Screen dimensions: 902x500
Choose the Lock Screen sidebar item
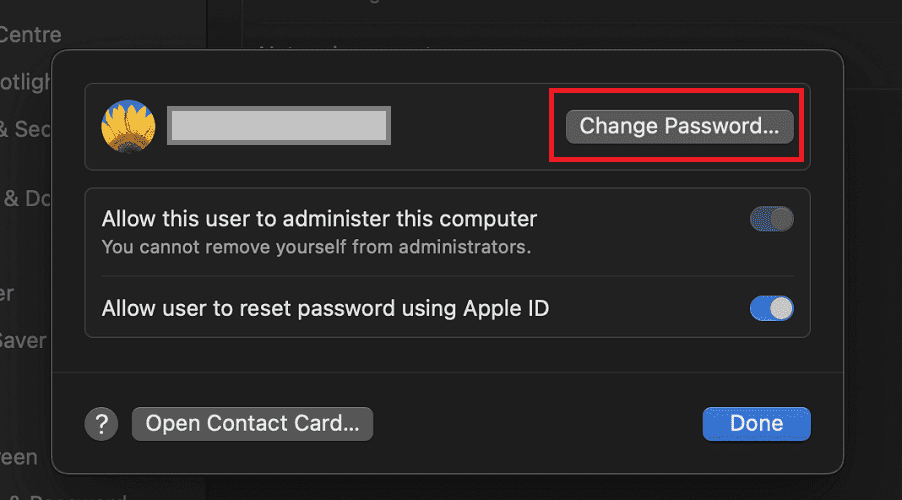coord(18,457)
